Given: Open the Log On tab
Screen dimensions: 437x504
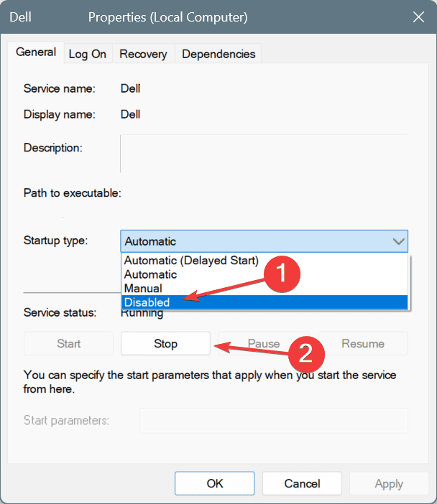Looking at the screenshot, I should click(88, 54).
